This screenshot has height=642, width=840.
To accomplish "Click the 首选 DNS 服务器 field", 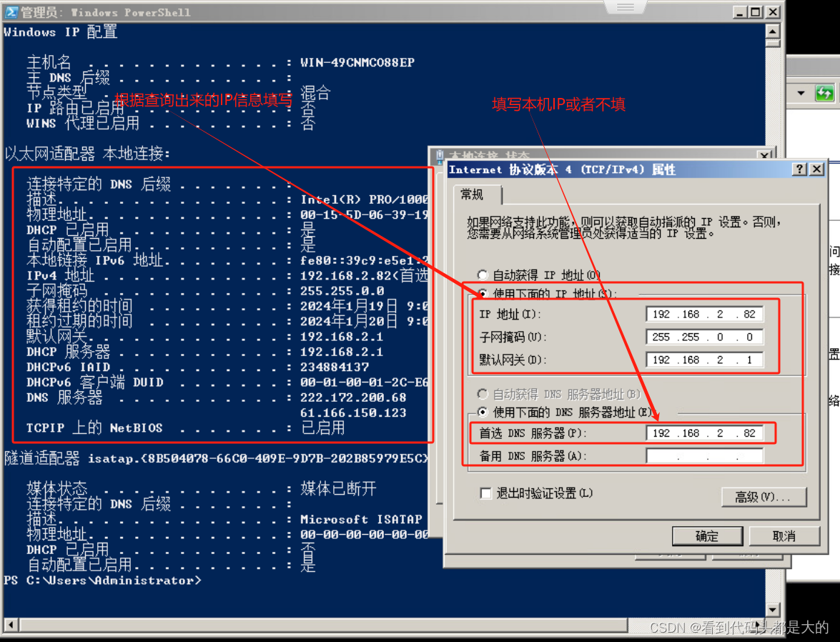I will coord(704,433).
